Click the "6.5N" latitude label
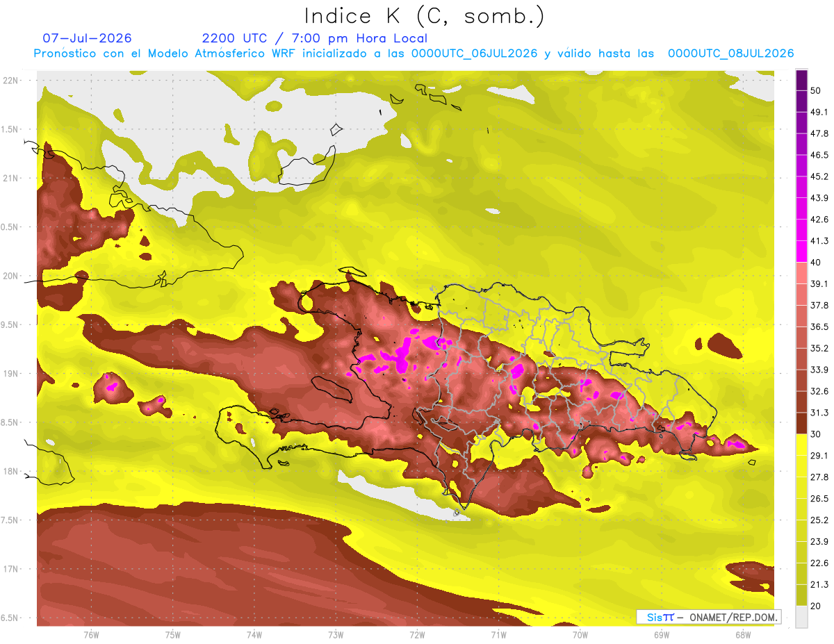The image size is (834, 644). point(10,618)
